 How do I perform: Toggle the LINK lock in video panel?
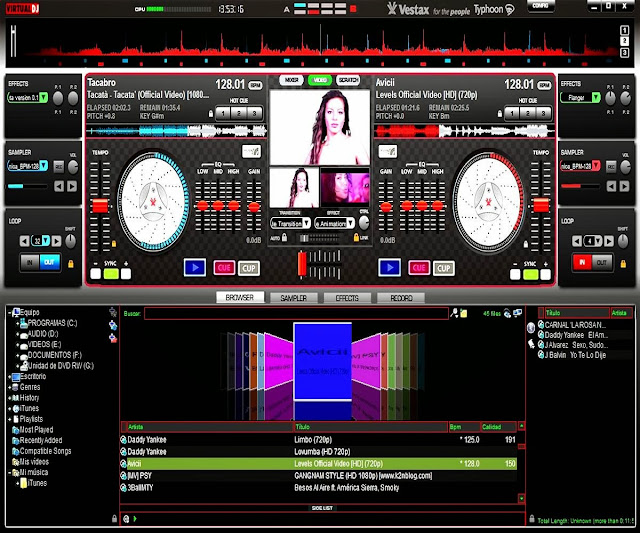point(356,237)
